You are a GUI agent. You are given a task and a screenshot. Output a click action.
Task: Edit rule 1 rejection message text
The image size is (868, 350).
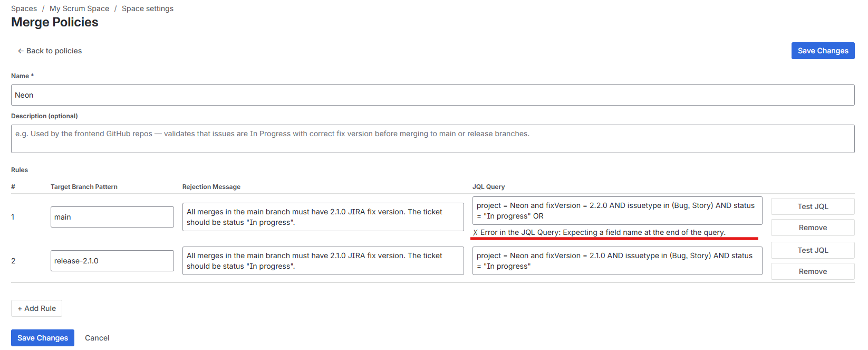[323, 217]
